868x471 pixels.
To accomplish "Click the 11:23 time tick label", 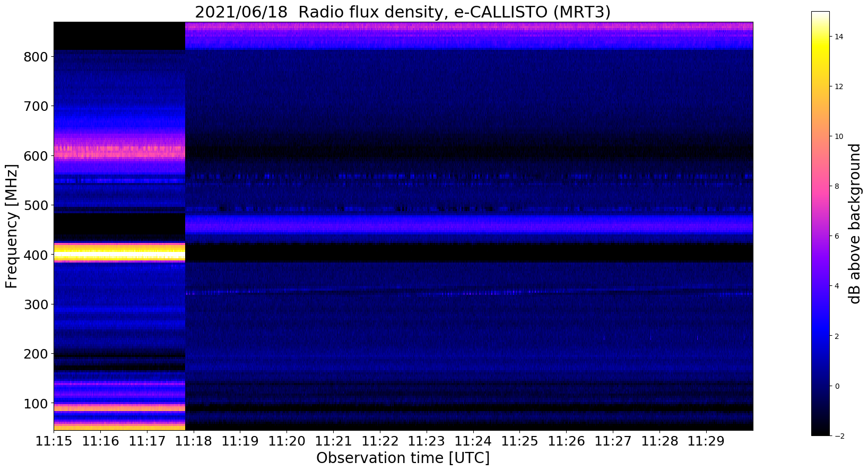I will pyautogui.click(x=427, y=441).
